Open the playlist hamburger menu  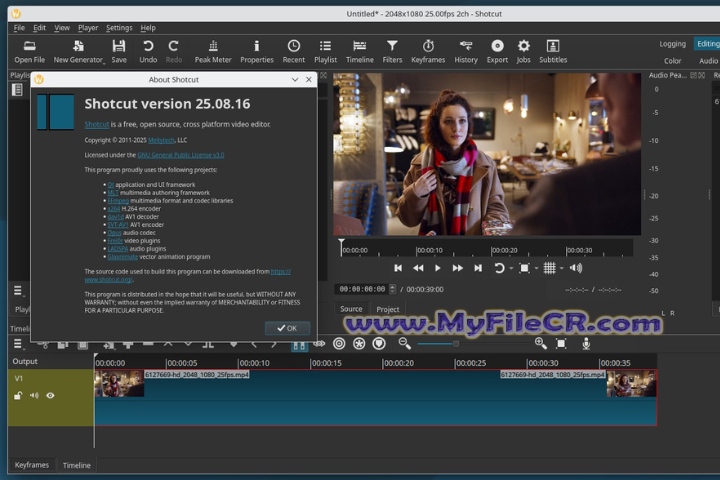click(x=18, y=291)
